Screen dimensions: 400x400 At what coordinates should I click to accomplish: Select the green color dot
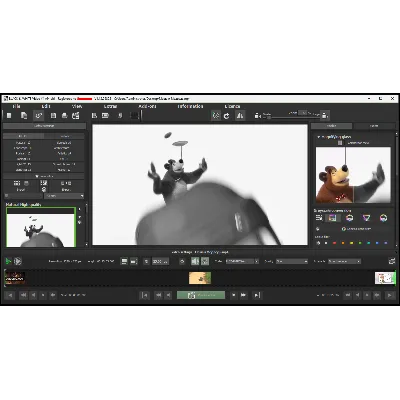(x=360, y=243)
